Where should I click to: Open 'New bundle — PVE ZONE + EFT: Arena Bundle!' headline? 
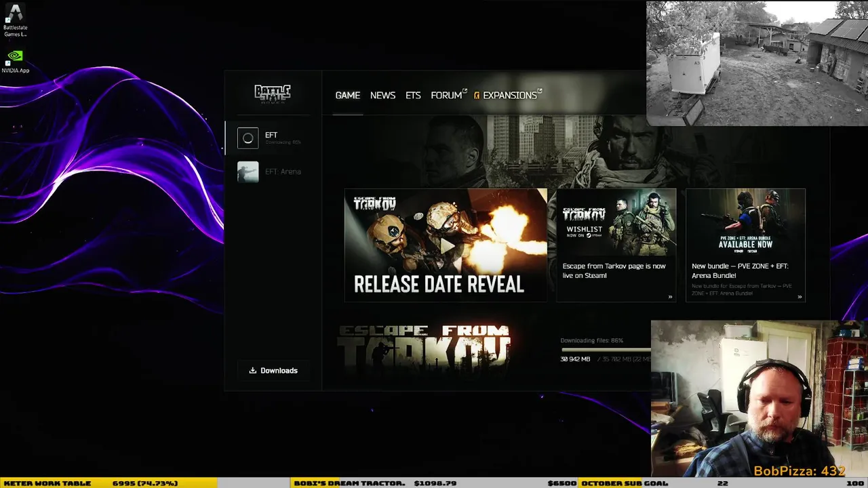[x=740, y=270]
